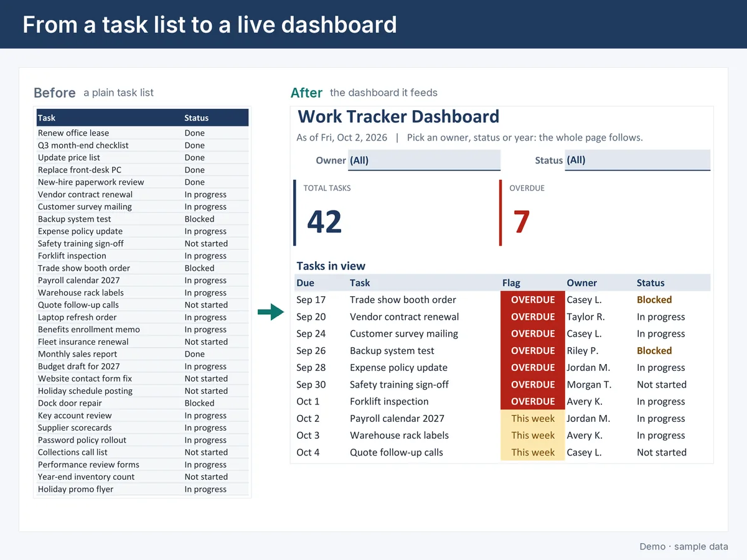Select the 'Website contact form fix' row
Screen dimensions: 747x560
(142, 378)
